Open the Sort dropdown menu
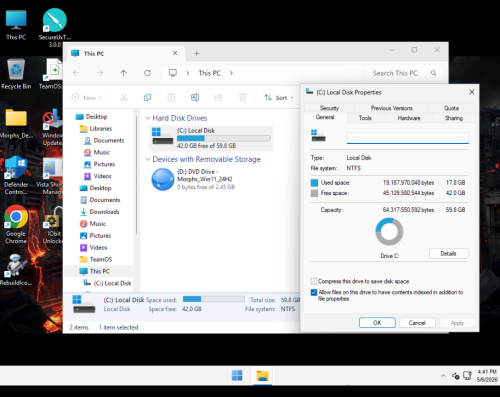The width and height of the screenshot is (500, 397). click(279, 98)
